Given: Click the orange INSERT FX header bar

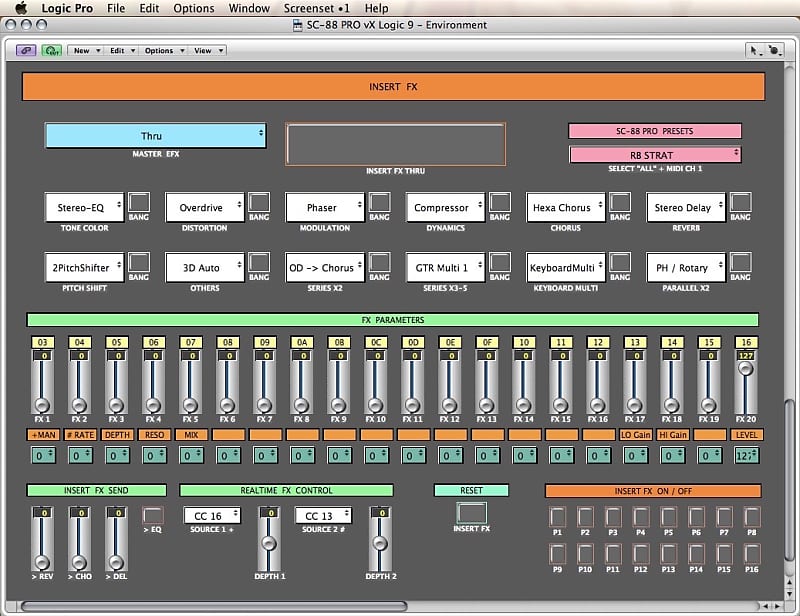Looking at the screenshot, I should [x=393, y=87].
